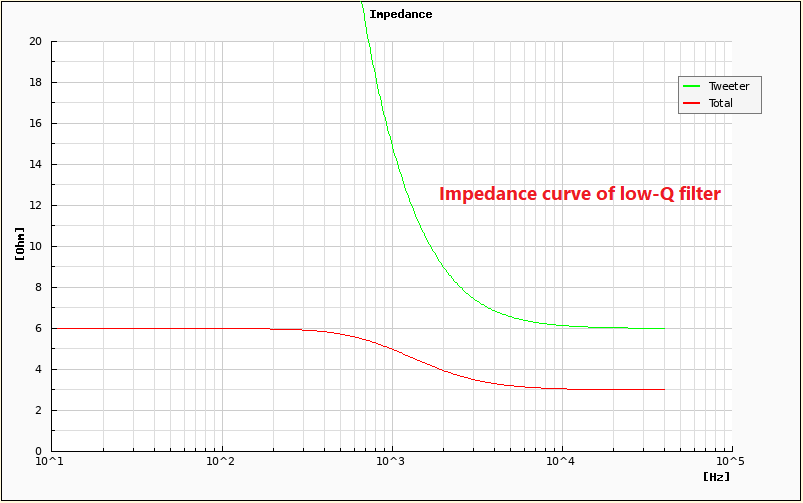This screenshot has height=503, width=803.
Task: Click the [Ohm] y-axis label
Action: (x=20, y=244)
